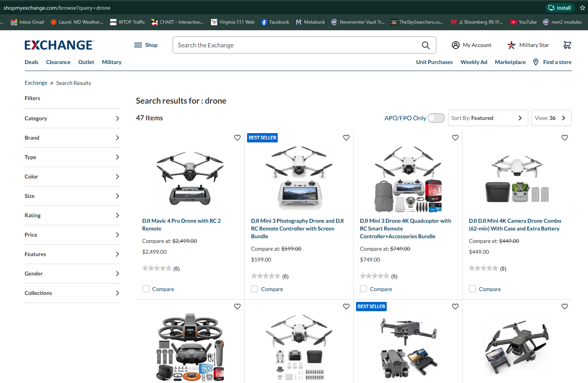Screen dimensions: 588x383
Task: Click the Weekly Ad menu item
Action: tap(474, 62)
